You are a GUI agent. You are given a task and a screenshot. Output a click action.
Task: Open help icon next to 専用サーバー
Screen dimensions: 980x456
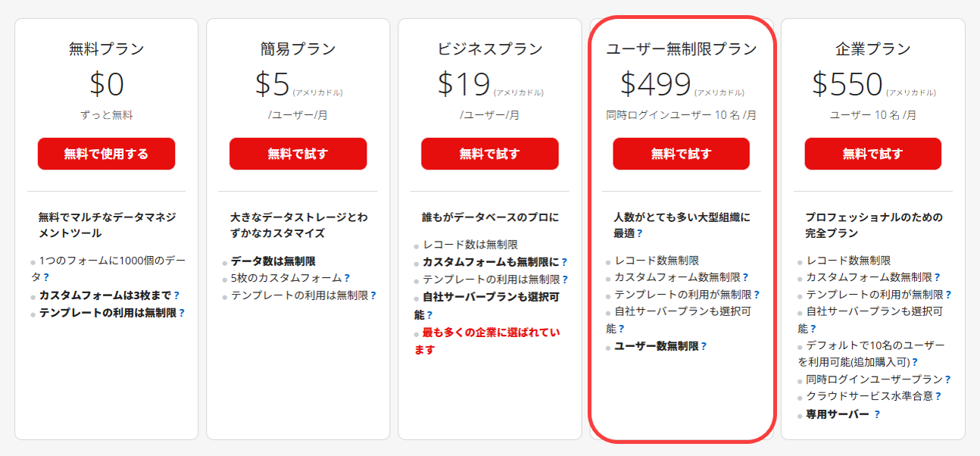pyautogui.click(x=877, y=414)
